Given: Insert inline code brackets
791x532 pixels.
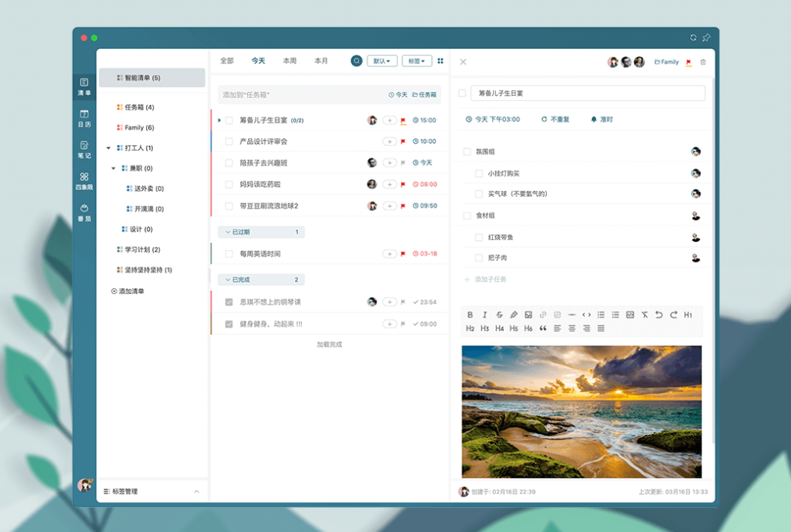Looking at the screenshot, I should [586, 315].
